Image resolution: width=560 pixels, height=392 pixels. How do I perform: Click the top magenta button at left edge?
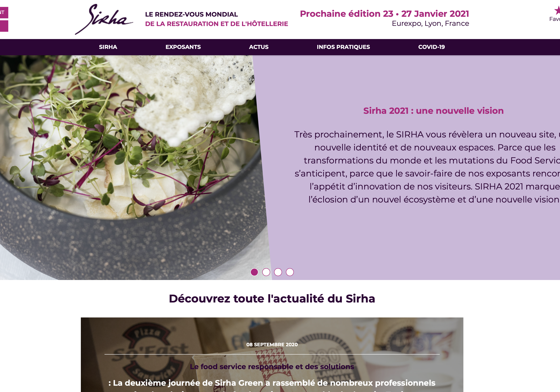point(4,12)
